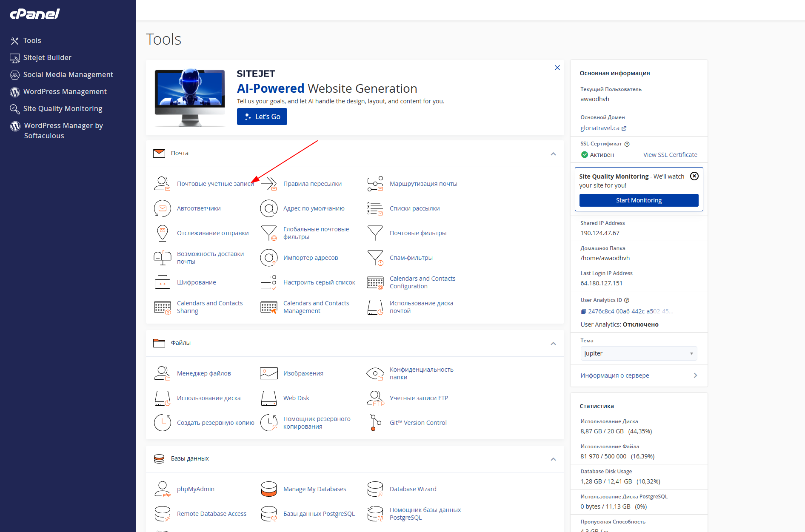Open the Git Version Control icon
The image size is (805, 532).
[375, 423]
